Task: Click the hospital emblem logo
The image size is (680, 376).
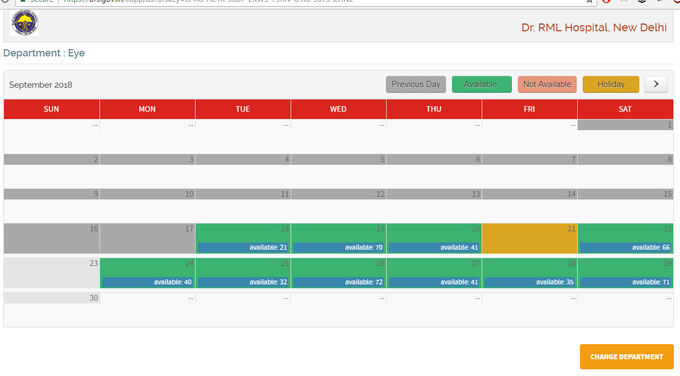Action: [x=25, y=23]
